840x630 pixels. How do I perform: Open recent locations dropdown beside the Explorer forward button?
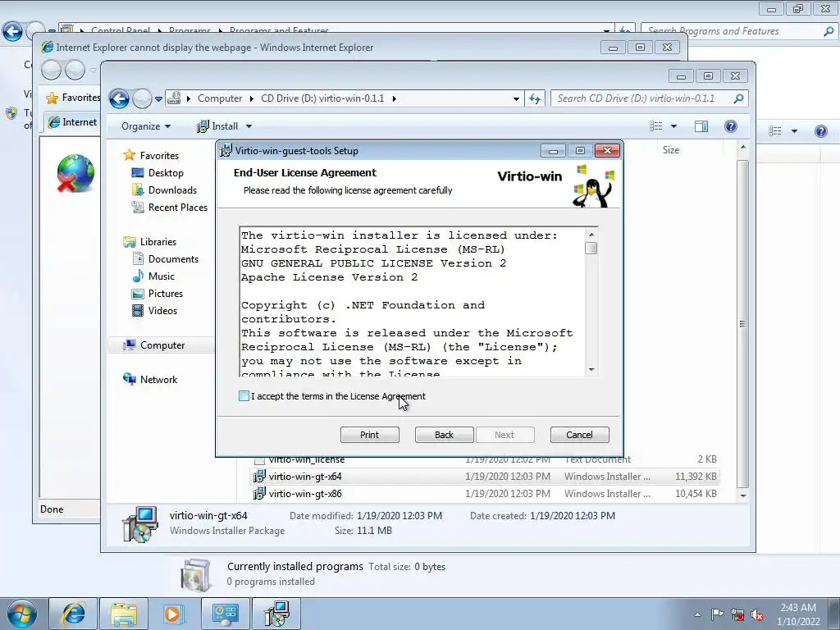click(158, 99)
